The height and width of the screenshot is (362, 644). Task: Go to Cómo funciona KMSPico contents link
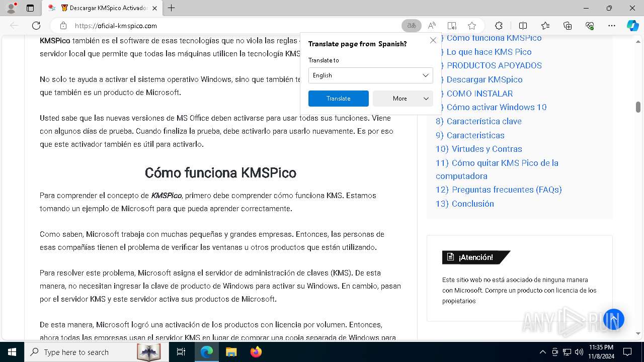tap(494, 38)
